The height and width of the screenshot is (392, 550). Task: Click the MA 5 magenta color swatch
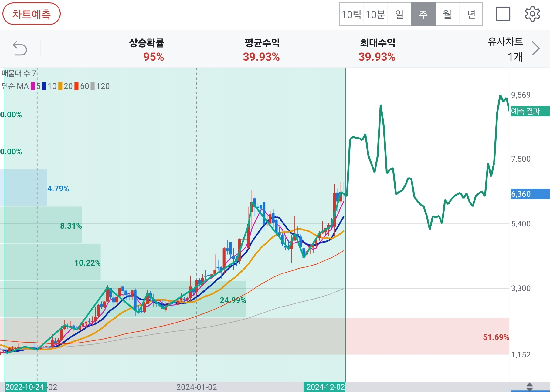click(x=33, y=86)
